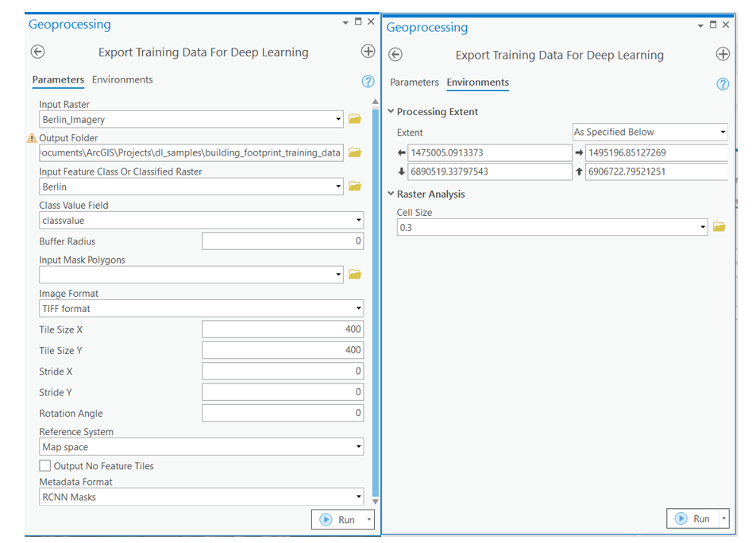Collapse the Raster Analysis section
Image resolution: width=756 pixels, height=543 pixels.
pyautogui.click(x=391, y=194)
